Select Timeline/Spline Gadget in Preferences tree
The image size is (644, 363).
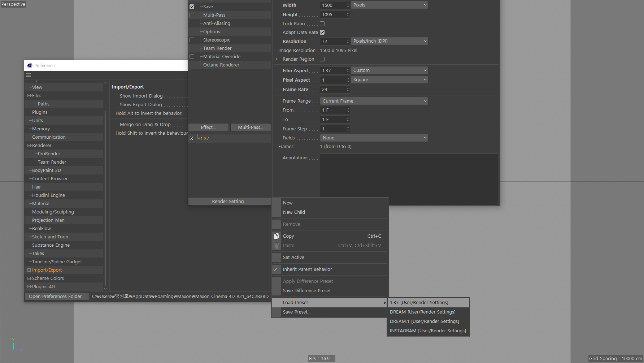point(57,262)
